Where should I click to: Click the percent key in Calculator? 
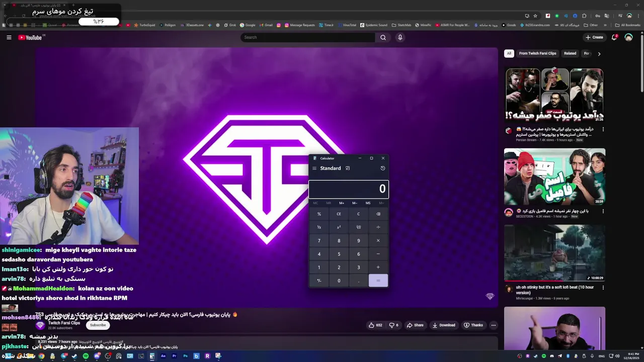click(x=319, y=214)
